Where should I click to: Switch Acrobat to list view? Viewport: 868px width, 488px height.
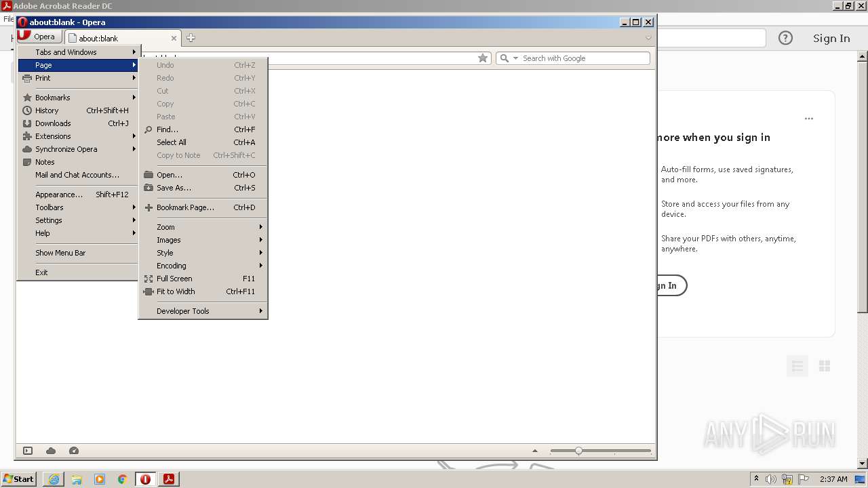click(x=797, y=367)
